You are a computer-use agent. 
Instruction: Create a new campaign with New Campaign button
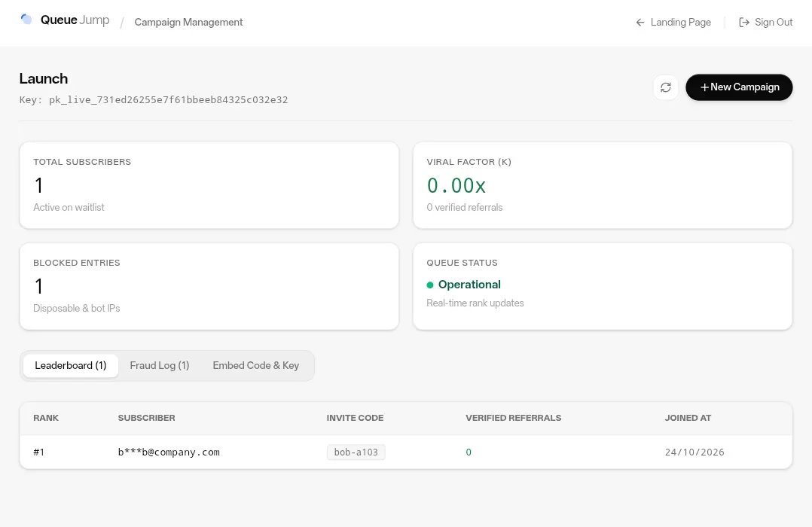tap(739, 87)
